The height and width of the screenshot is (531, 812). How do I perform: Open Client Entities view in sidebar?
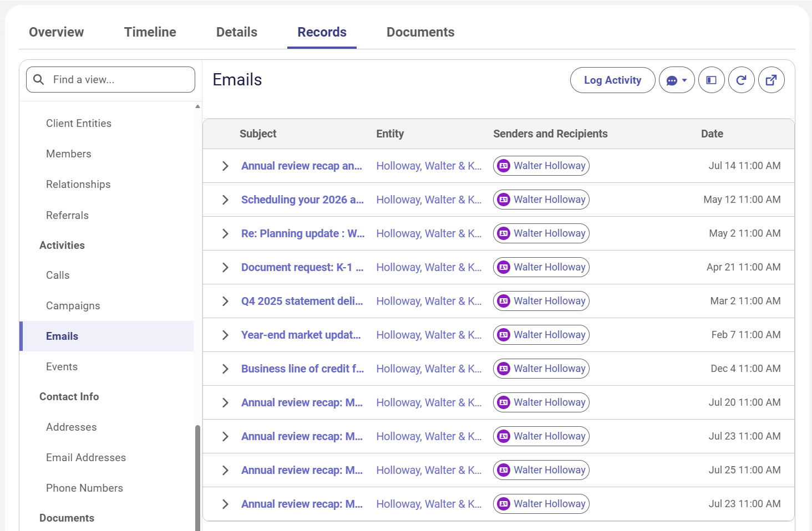(79, 124)
